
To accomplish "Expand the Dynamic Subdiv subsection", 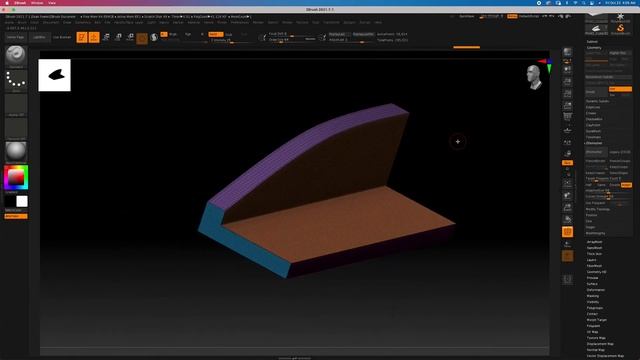I will 598,101.
